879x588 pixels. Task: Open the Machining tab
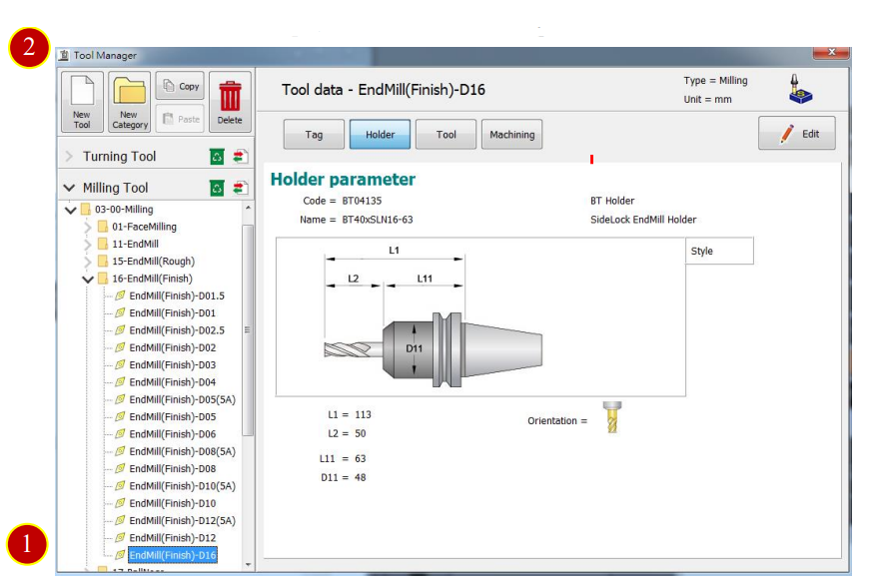point(511,135)
